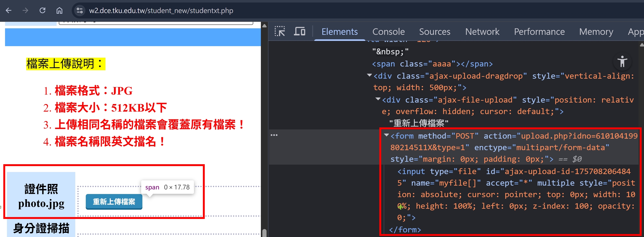Image resolution: width=644 pixels, height=237 pixels.
Task: Click instruction line 檔案名稱限英文擋名
Action: click(x=110, y=142)
